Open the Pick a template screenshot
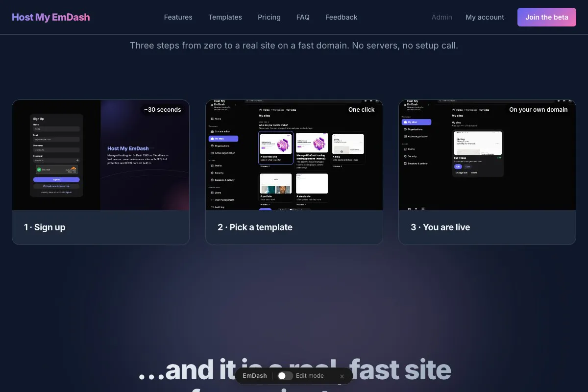The image size is (588, 392). pos(294,155)
